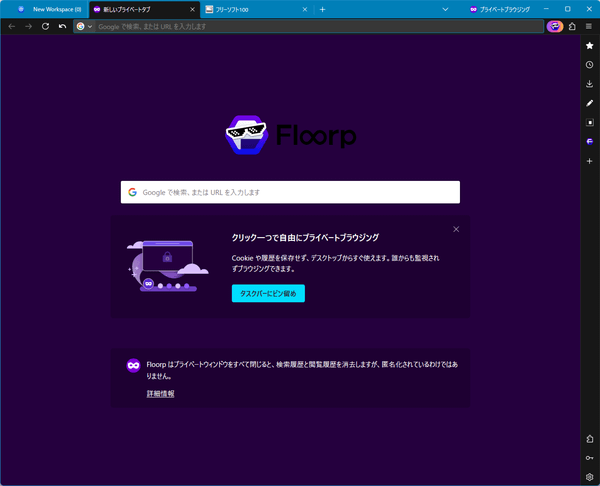The height and width of the screenshot is (486, 600).
Task: Click the Google G icon in search box
Action: (x=132, y=192)
